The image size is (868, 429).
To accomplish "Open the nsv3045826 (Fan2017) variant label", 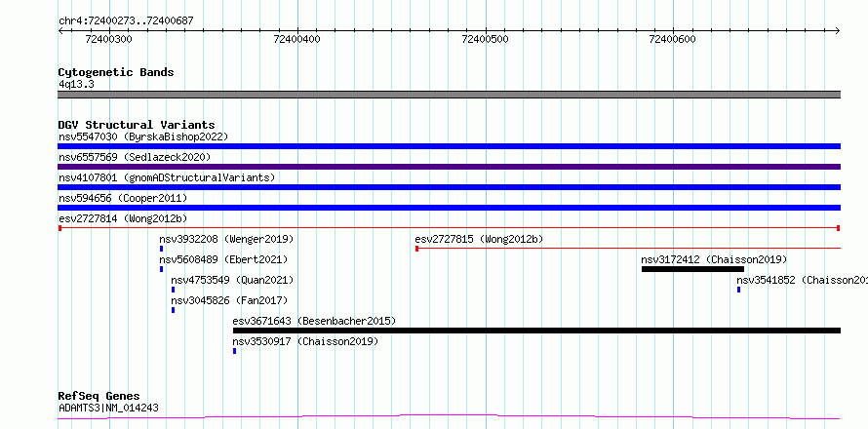I will [x=230, y=300].
